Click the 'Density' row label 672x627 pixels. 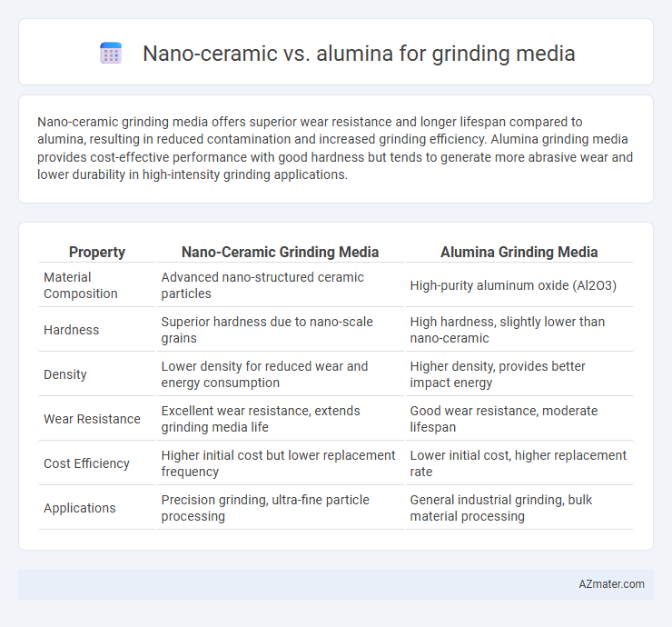(65, 374)
